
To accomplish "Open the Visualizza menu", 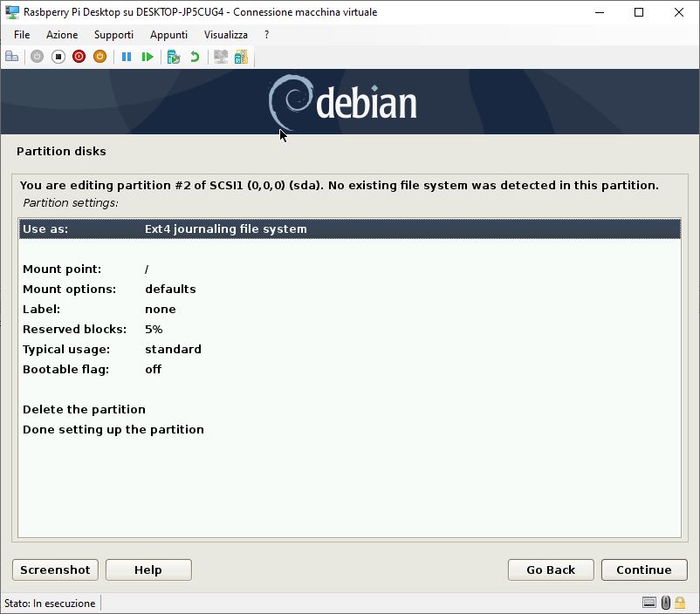I will click(x=226, y=34).
